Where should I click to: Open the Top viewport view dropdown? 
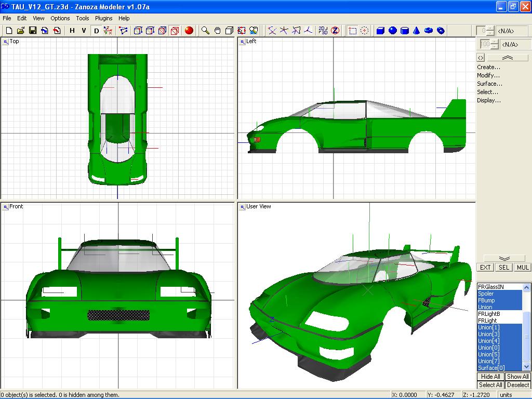click(6, 42)
